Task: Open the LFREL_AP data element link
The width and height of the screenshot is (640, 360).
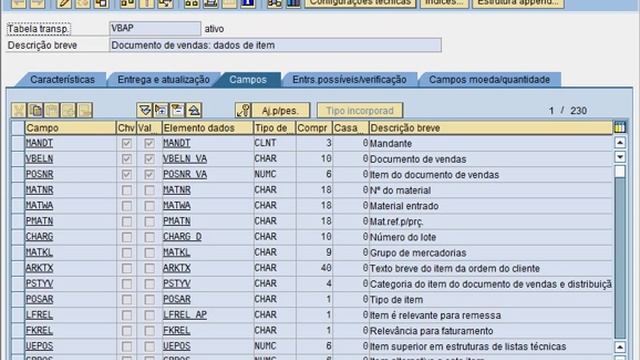Action: [x=185, y=315]
